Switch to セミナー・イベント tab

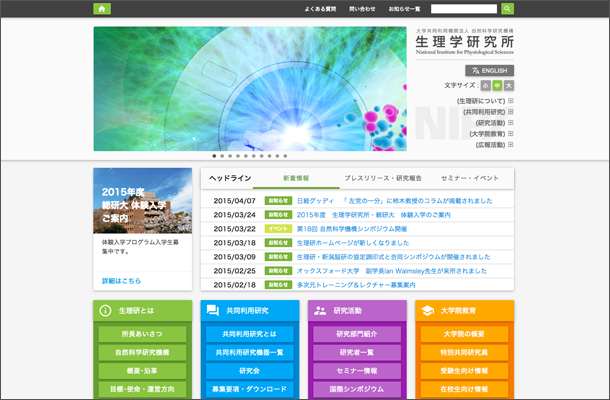[x=470, y=178]
